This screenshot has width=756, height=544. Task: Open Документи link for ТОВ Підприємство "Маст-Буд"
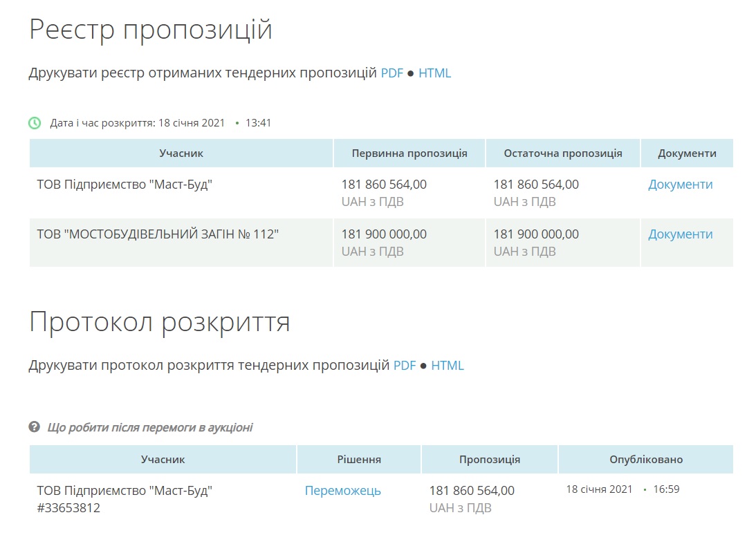click(681, 185)
